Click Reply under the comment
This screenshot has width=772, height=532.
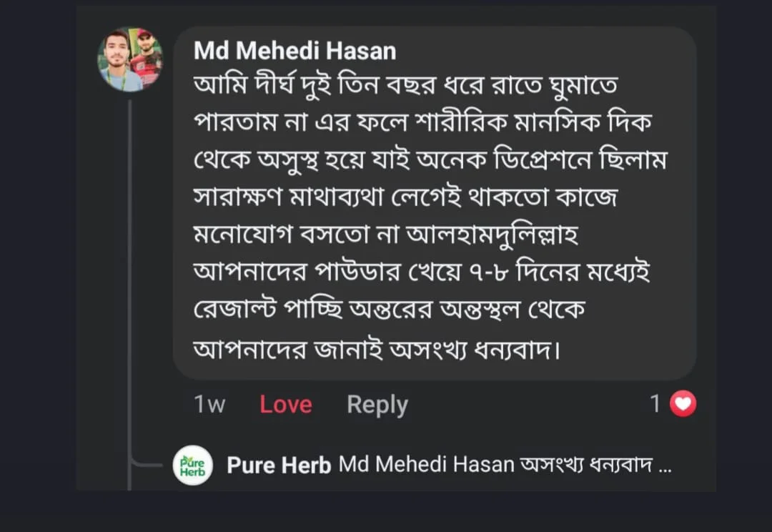[x=377, y=405]
